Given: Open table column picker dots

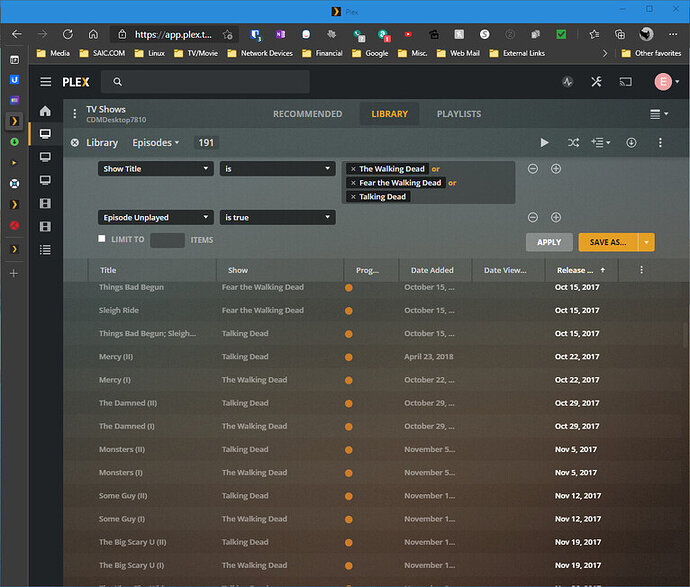Looking at the screenshot, I should coord(642,270).
